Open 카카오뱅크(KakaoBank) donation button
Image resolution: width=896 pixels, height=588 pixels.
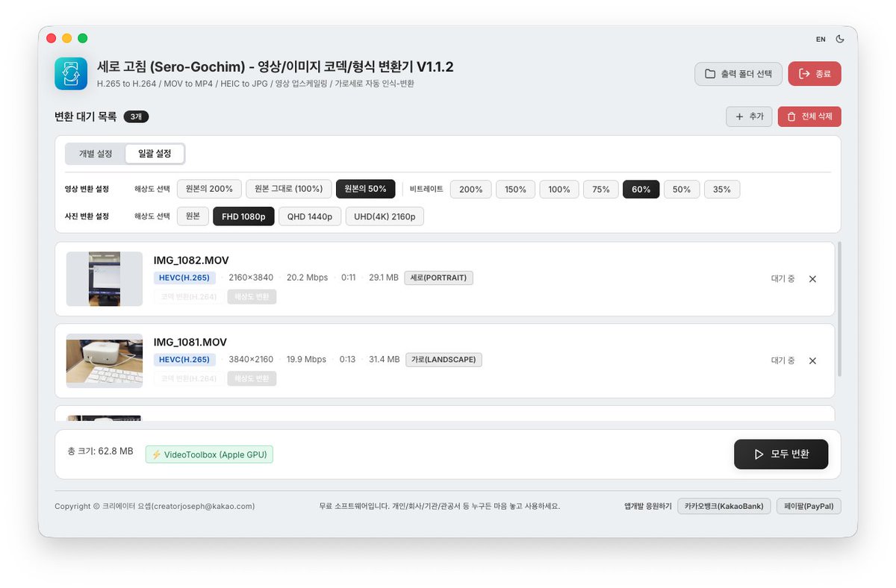(x=724, y=506)
